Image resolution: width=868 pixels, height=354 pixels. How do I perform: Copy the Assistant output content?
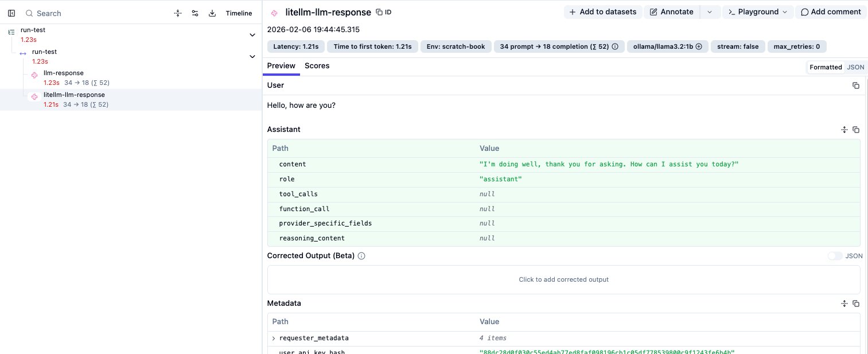(855, 130)
